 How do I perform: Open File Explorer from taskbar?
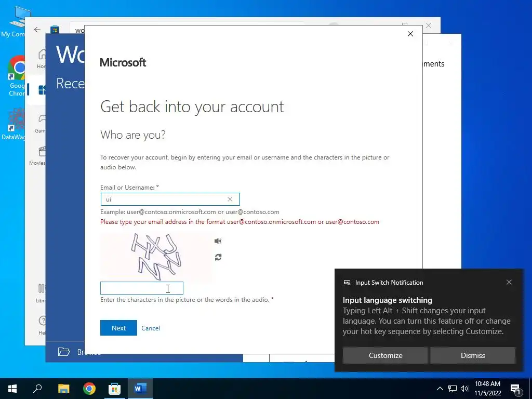63,389
